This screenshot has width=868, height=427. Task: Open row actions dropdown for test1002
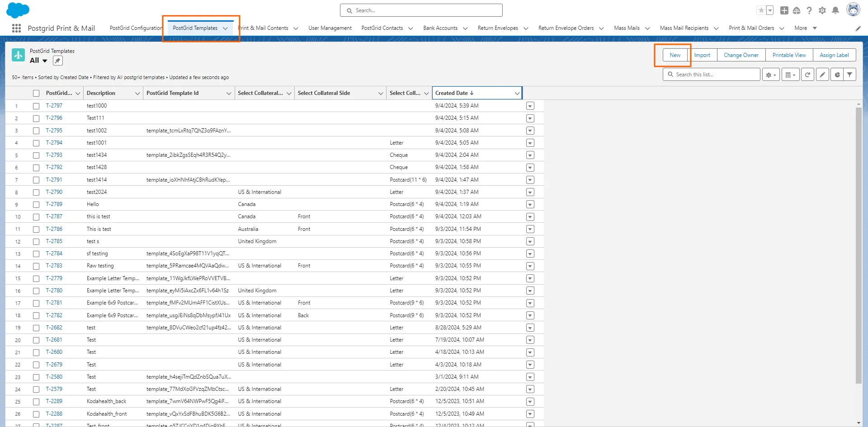[530, 131]
